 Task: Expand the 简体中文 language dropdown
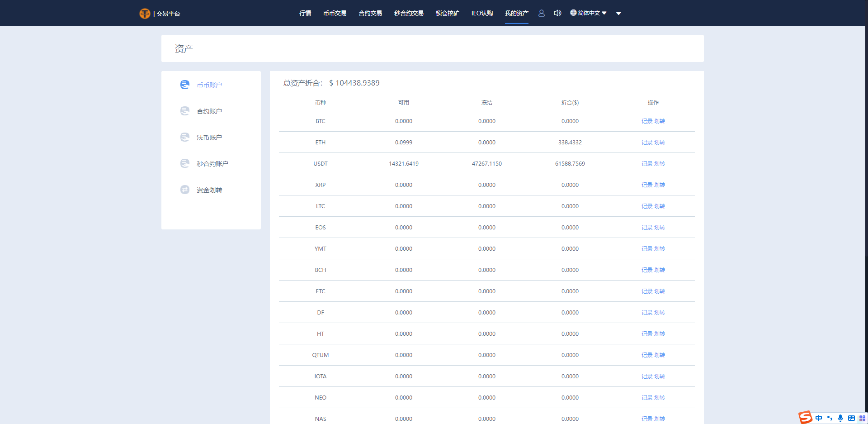pos(588,13)
